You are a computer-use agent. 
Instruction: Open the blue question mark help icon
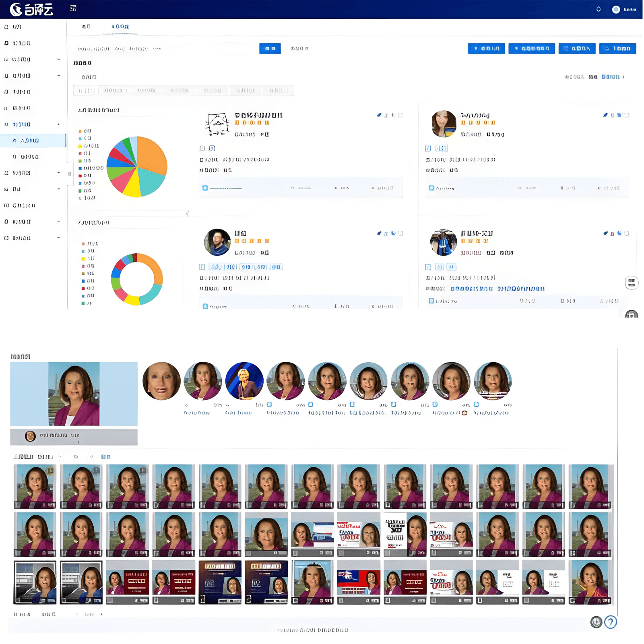[x=611, y=622]
